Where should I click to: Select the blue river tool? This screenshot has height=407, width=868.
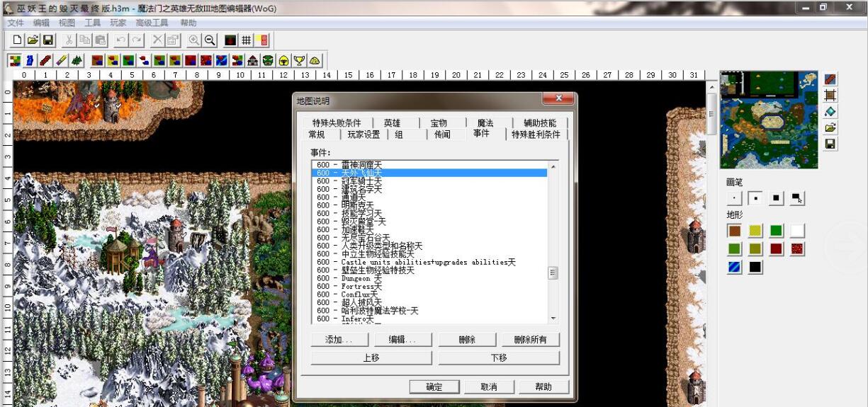(29, 61)
